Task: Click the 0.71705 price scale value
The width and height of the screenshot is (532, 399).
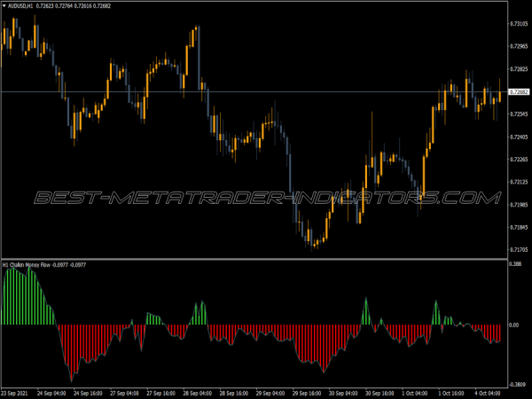Action: [519, 250]
